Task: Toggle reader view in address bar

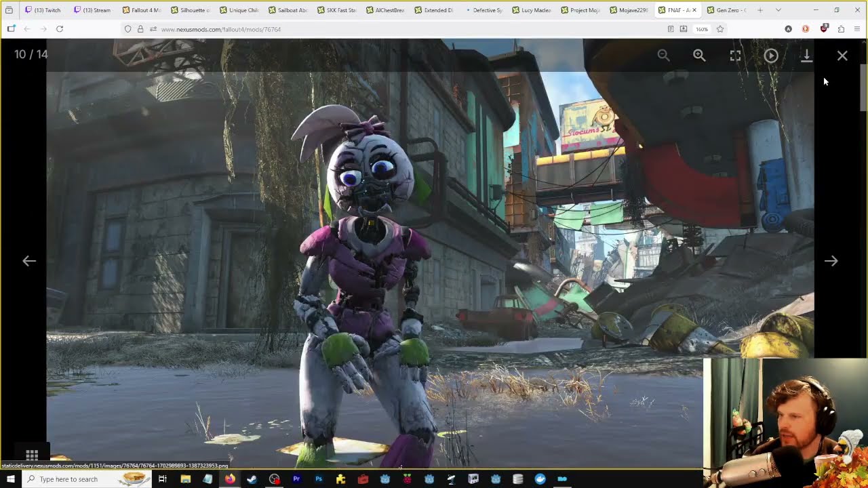Action: pyautogui.click(x=671, y=29)
